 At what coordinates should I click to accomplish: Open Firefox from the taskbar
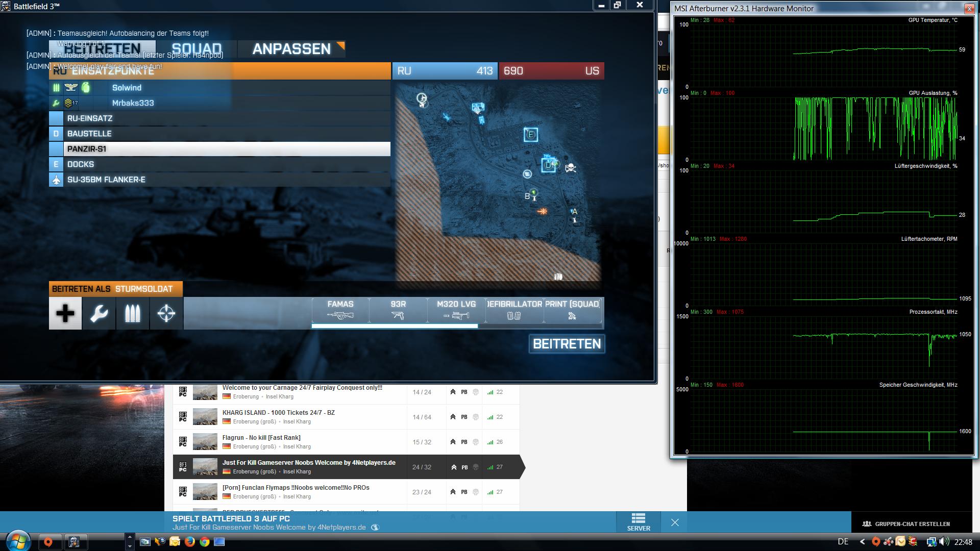[190, 542]
